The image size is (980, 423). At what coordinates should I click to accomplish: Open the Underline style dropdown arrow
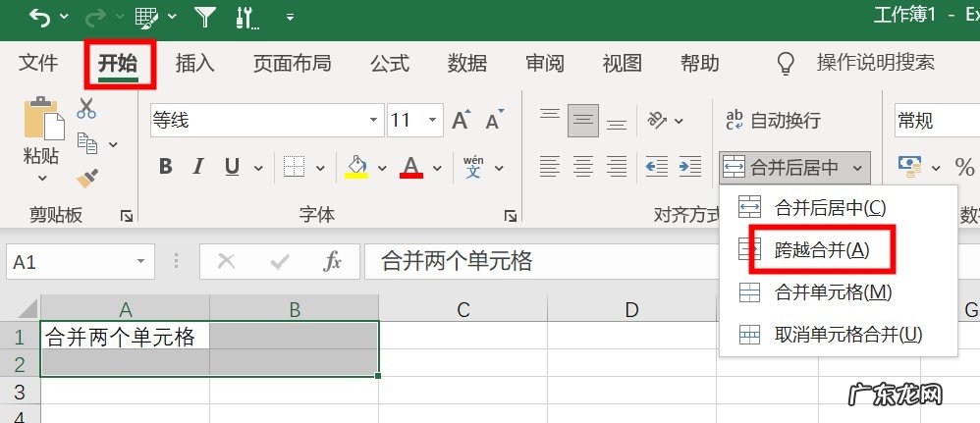pos(258,168)
